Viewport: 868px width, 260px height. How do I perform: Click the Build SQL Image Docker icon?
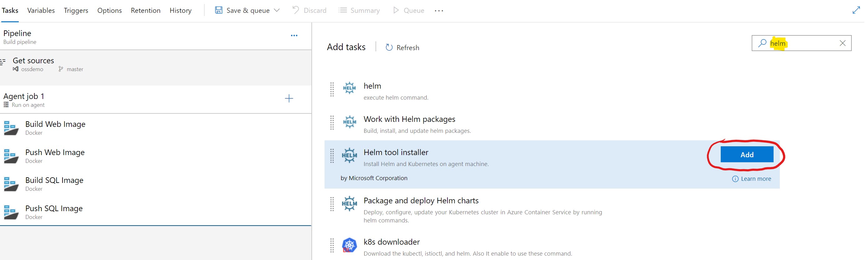(11, 184)
